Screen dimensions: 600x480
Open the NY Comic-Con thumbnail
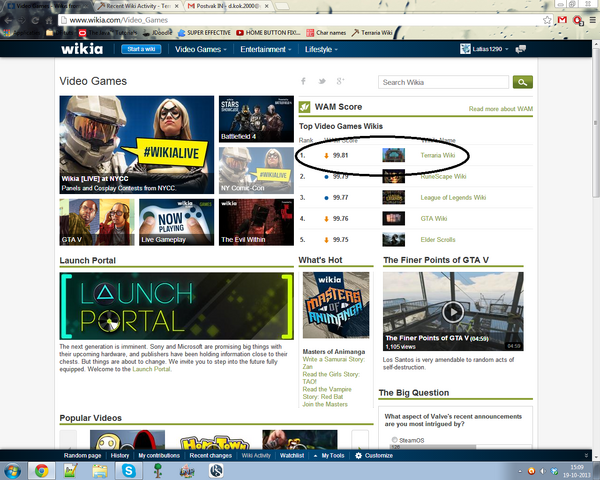(x=256, y=171)
